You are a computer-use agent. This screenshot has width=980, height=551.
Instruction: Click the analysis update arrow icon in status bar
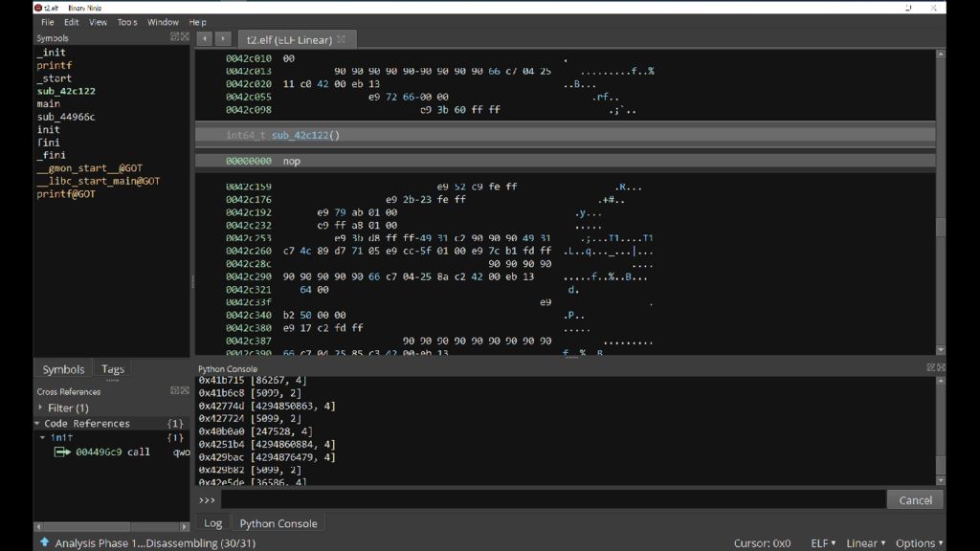(x=44, y=542)
